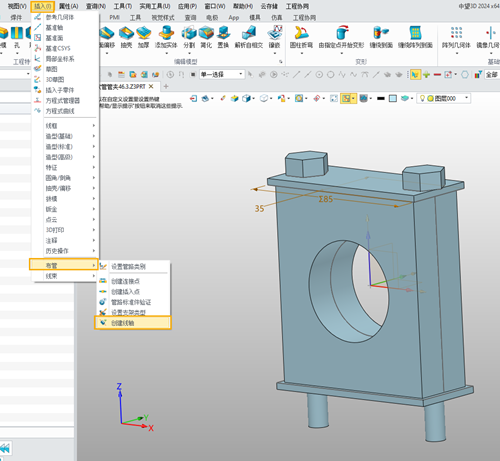Close the Z3PRT document tab
The width and height of the screenshot is (500, 461).
151,86
